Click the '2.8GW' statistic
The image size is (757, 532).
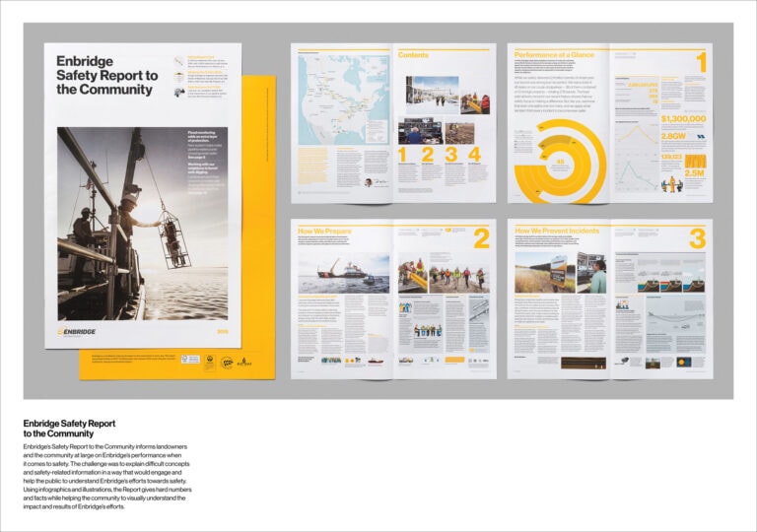click(673, 137)
